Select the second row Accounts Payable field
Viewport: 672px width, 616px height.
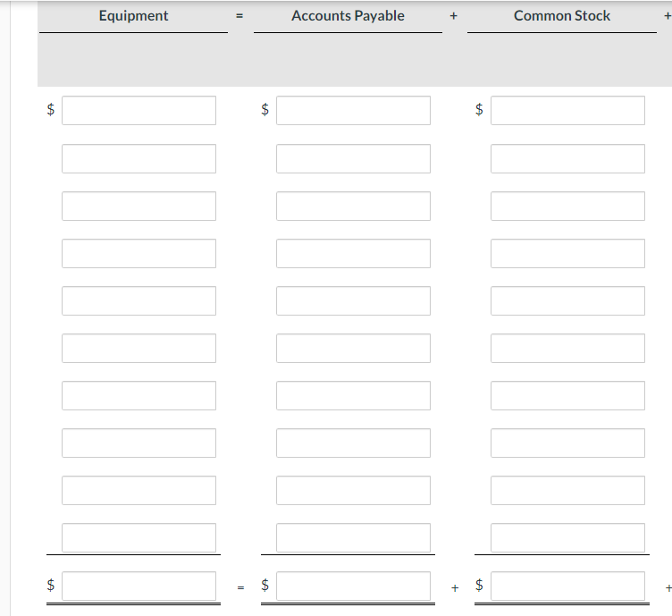pyautogui.click(x=354, y=158)
